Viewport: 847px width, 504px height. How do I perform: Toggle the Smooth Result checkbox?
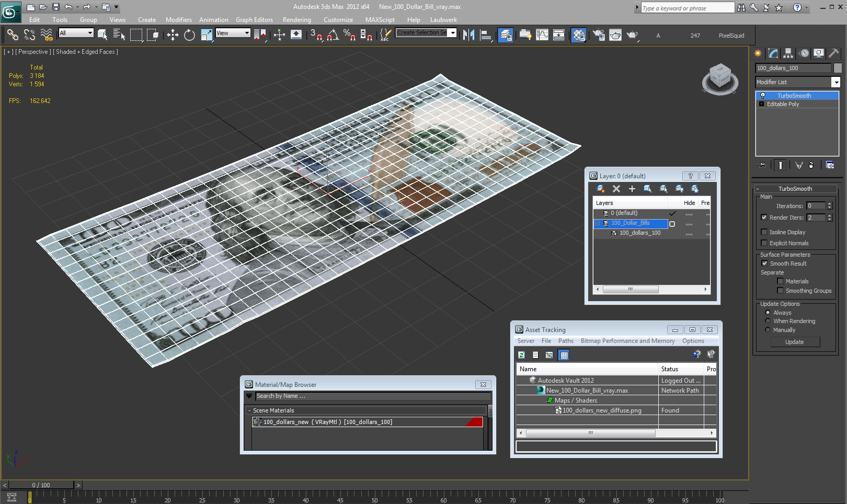pyautogui.click(x=764, y=264)
